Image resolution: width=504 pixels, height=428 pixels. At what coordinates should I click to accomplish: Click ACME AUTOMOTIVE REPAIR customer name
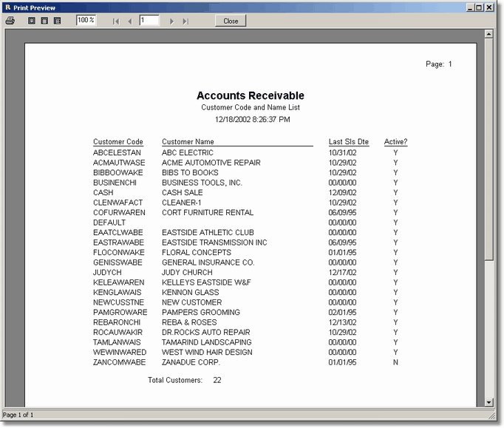(211, 163)
